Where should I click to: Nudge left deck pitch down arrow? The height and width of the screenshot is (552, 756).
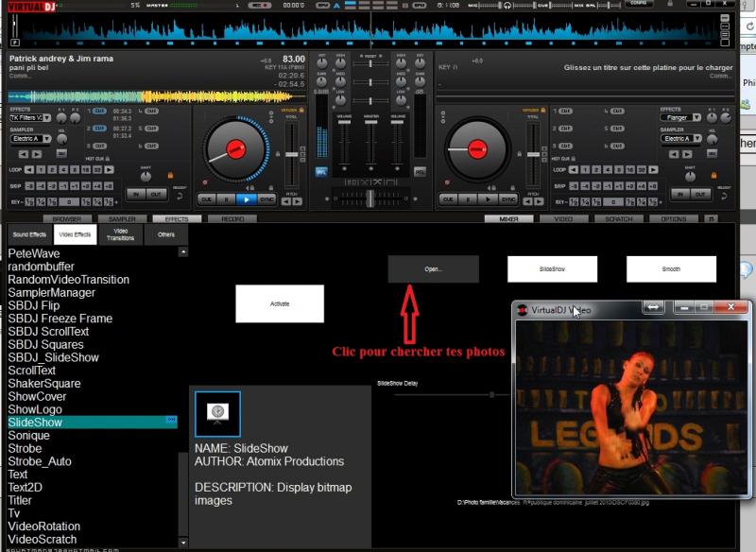(286, 201)
